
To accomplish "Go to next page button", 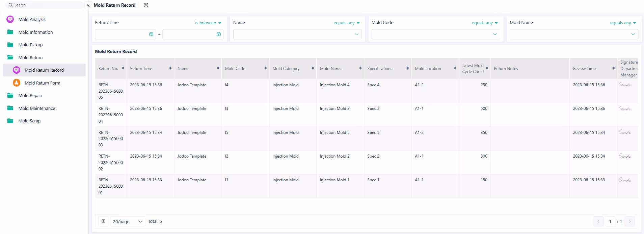I will tap(629, 221).
